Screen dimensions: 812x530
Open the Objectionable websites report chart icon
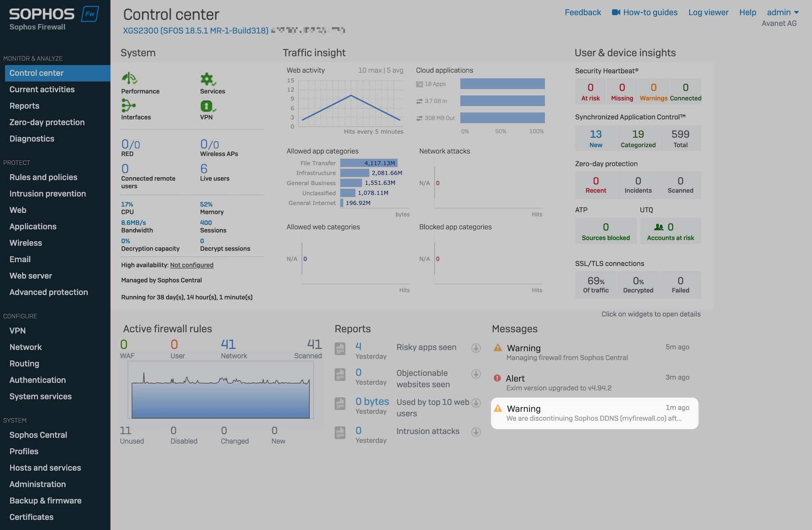click(340, 375)
